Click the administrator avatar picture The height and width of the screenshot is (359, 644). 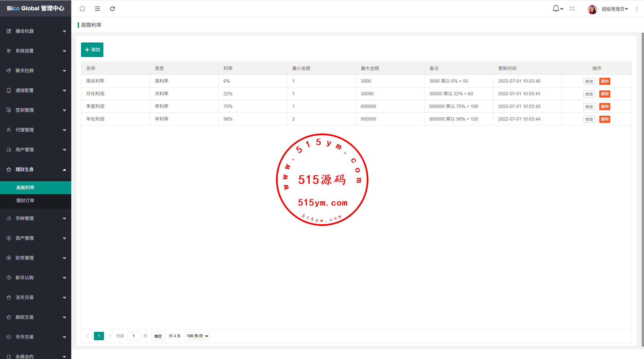pos(592,9)
